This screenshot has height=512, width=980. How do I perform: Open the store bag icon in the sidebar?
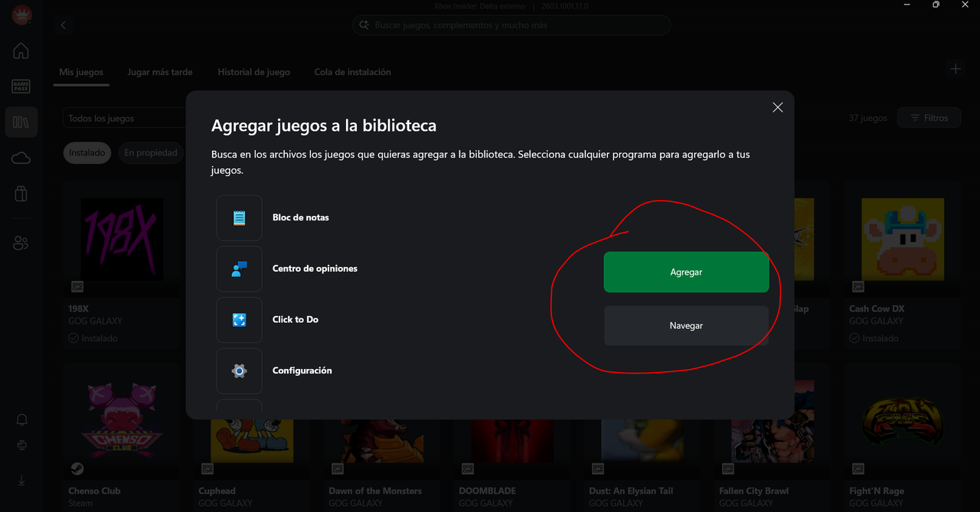21,194
